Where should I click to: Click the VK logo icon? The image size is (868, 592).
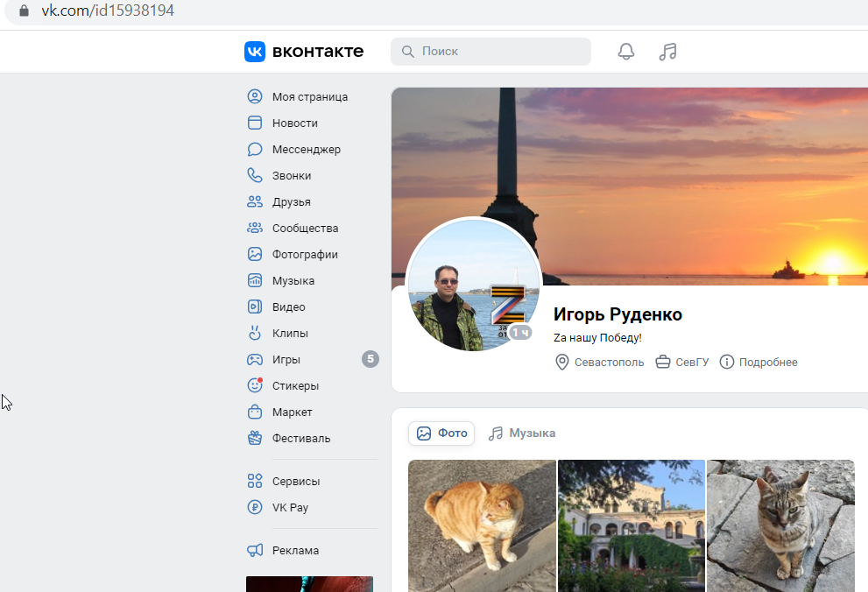pyautogui.click(x=254, y=52)
